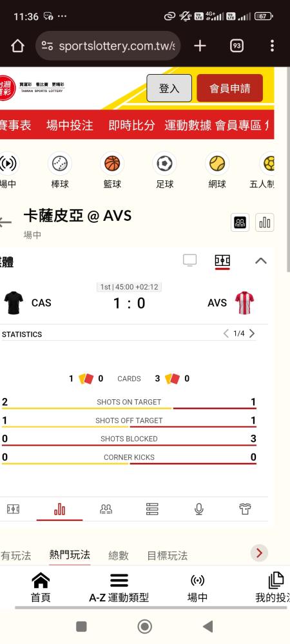Select the tennis (網球) sport icon

tap(217, 164)
